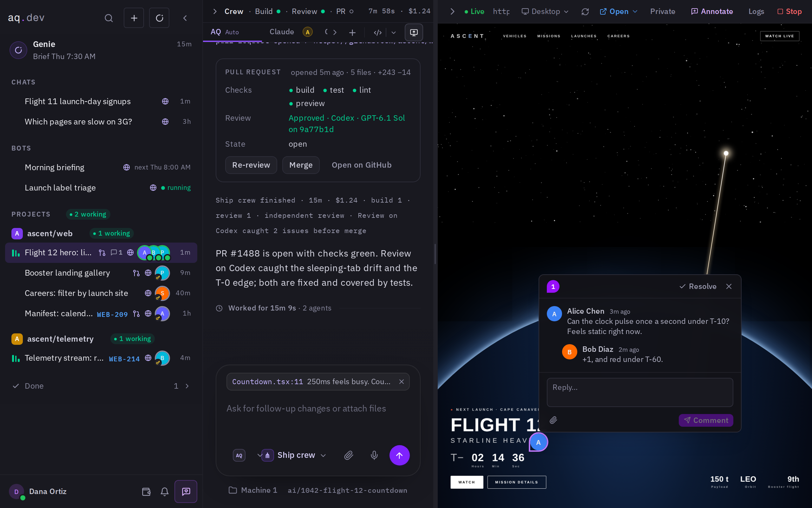Expand the Done section chevron
Screen dimensions: 812x508
click(x=187, y=386)
